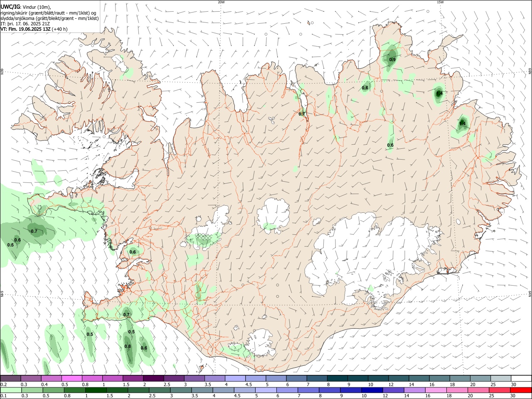
Task: Pick the light periwinkle 4–4.5 snow legend swatch
Action: click(235, 379)
